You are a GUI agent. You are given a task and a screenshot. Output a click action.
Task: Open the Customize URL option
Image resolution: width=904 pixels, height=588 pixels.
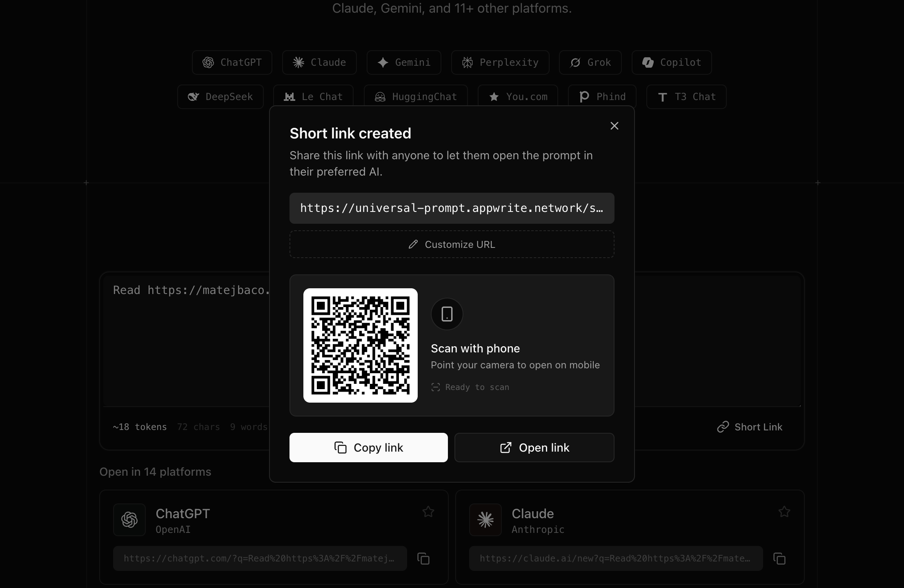(x=452, y=244)
